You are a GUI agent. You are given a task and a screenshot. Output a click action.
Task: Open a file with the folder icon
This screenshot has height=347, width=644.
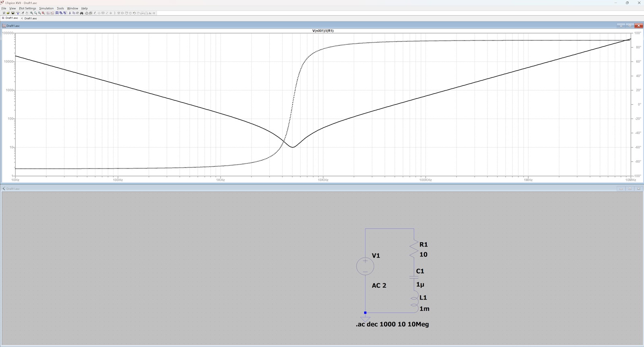(8, 13)
